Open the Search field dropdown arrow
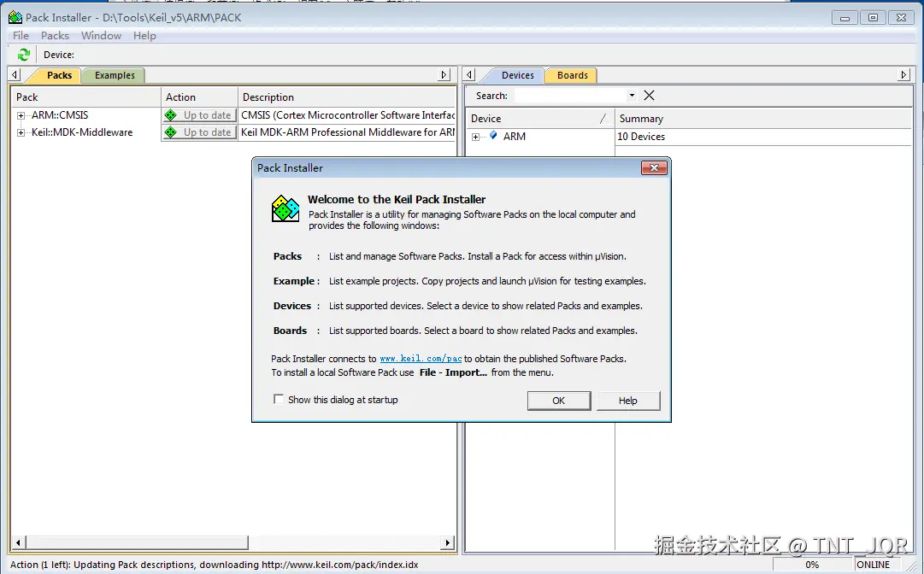924x574 pixels. (632, 96)
